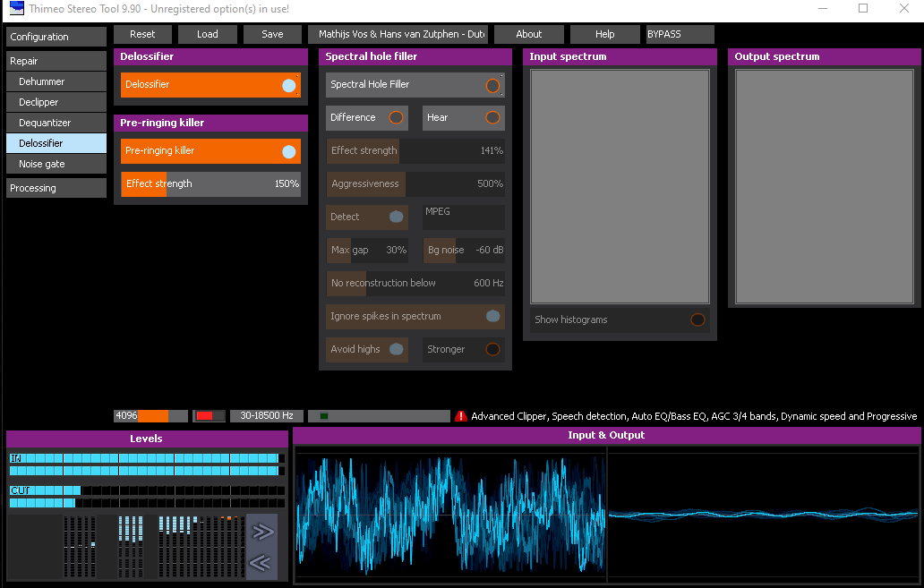Open the MPEG detection dropdown

[464, 217]
